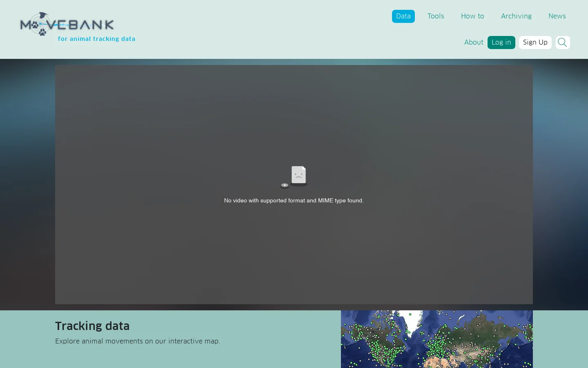Open the Archiving menu
Image resolution: width=588 pixels, height=368 pixels.
(x=516, y=16)
